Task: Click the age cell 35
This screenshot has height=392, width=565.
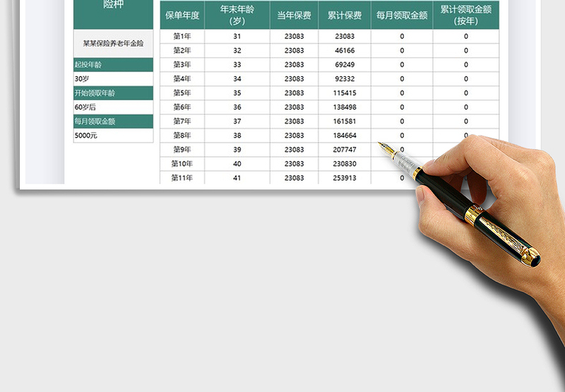Action: click(x=237, y=93)
